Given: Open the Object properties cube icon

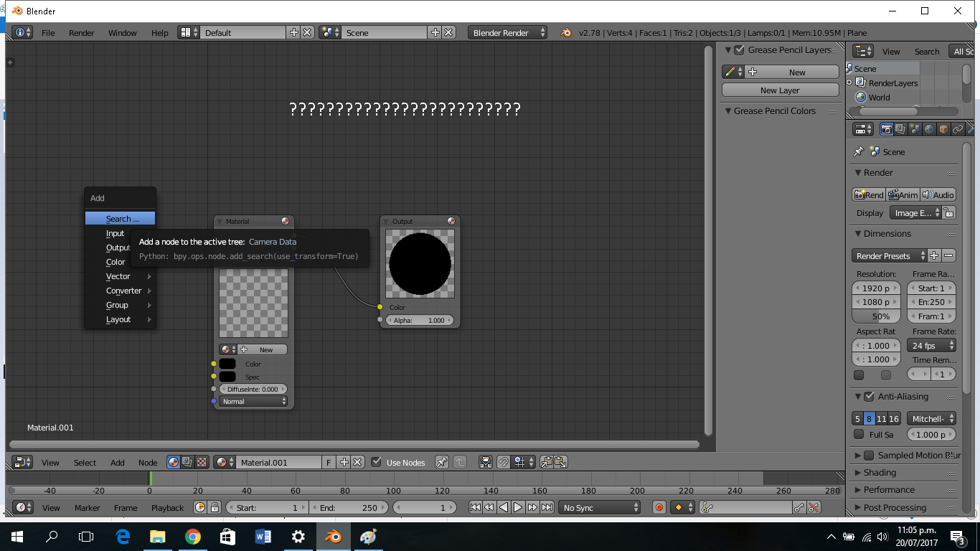Looking at the screenshot, I should click(x=943, y=129).
